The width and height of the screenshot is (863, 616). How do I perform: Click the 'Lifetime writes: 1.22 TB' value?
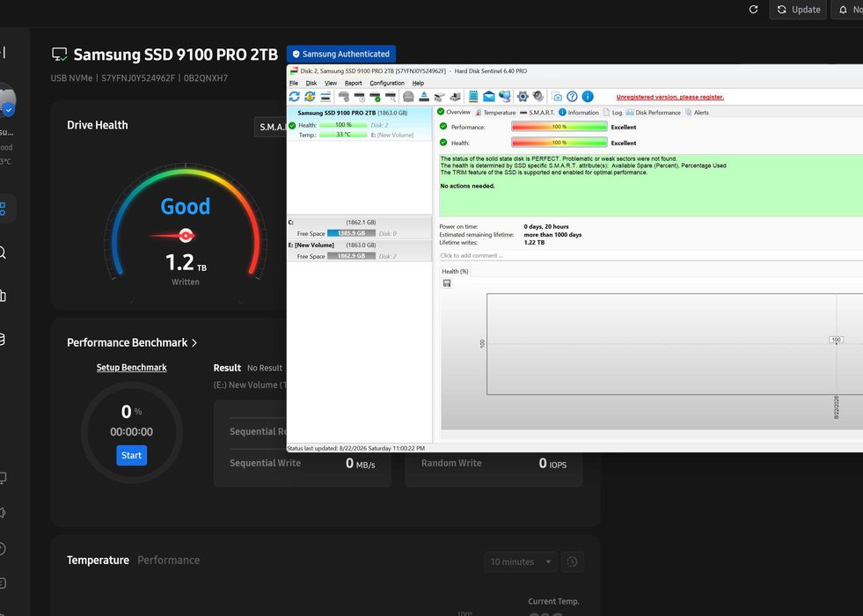(534, 242)
